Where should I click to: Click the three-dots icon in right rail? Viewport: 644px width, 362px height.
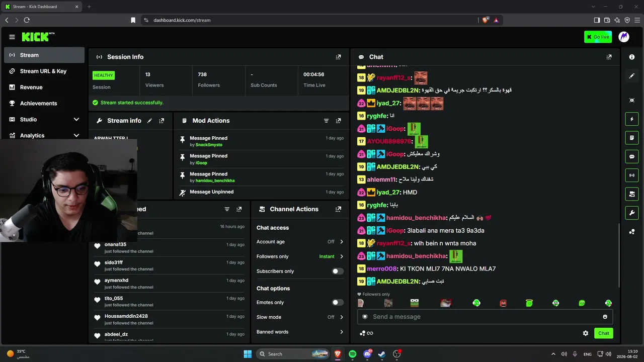coord(632,232)
